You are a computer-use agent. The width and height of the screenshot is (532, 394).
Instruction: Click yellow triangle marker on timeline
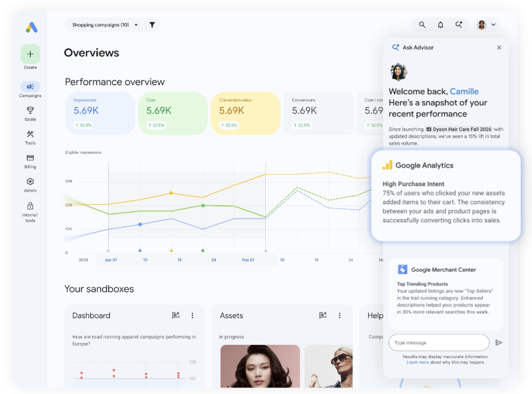172,250
